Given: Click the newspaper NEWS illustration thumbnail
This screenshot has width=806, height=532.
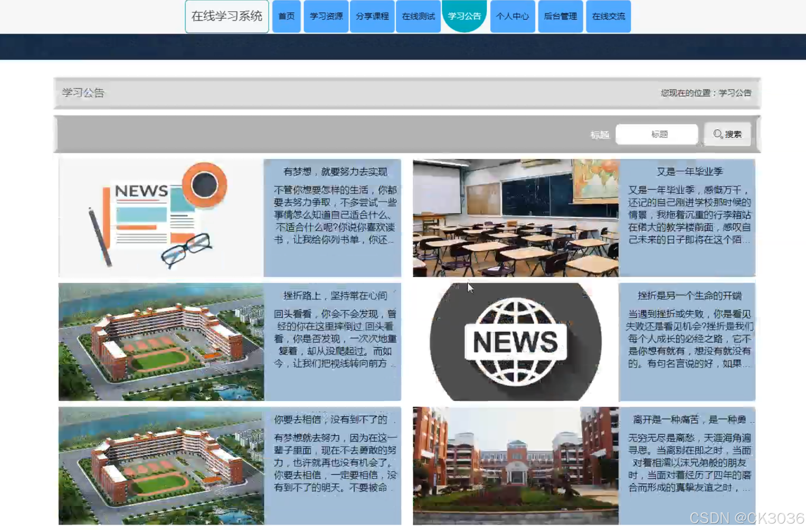Looking at the screenshot, I should point(161,217).
